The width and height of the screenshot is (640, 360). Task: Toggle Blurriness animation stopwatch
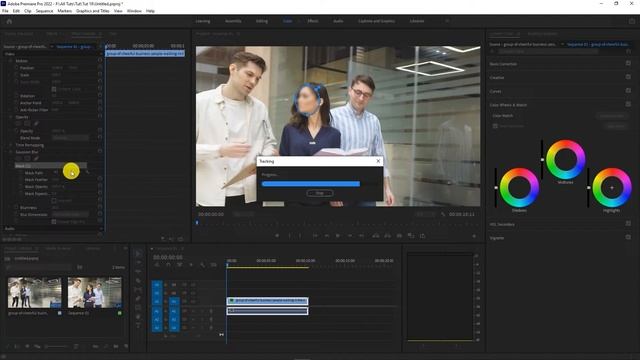tap(17, 208)
